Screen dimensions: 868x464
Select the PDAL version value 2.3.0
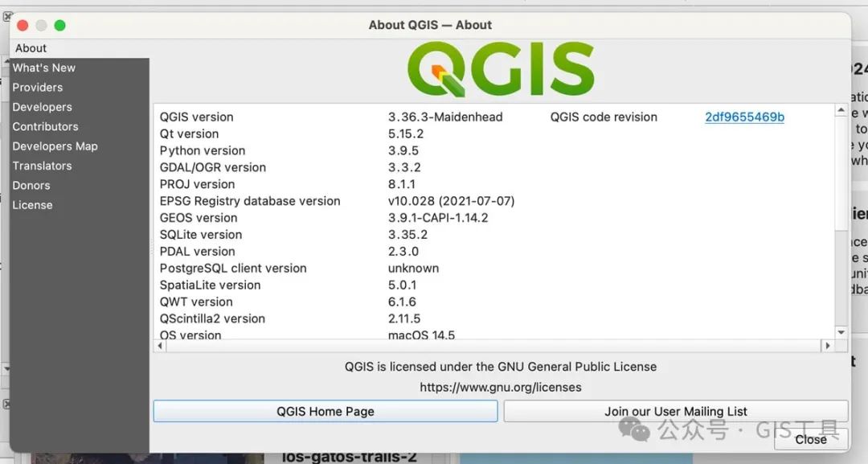(x=403, y=252)
